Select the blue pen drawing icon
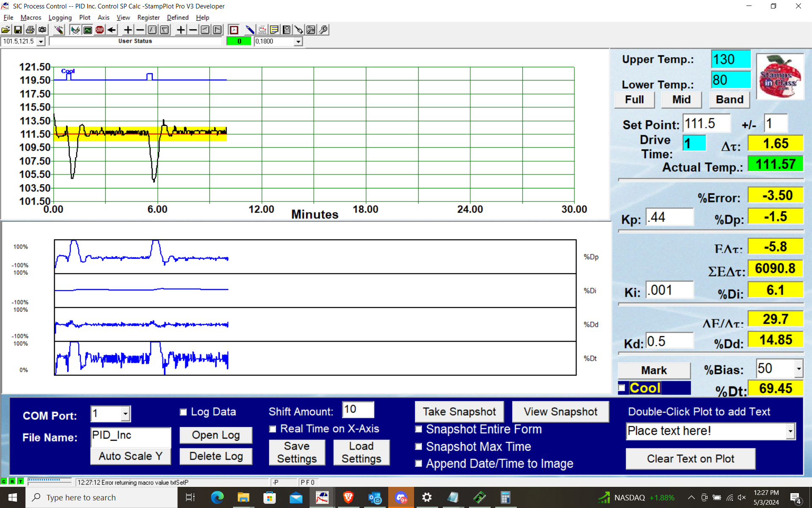The image size is (812, 508). (x=250, y=30)
